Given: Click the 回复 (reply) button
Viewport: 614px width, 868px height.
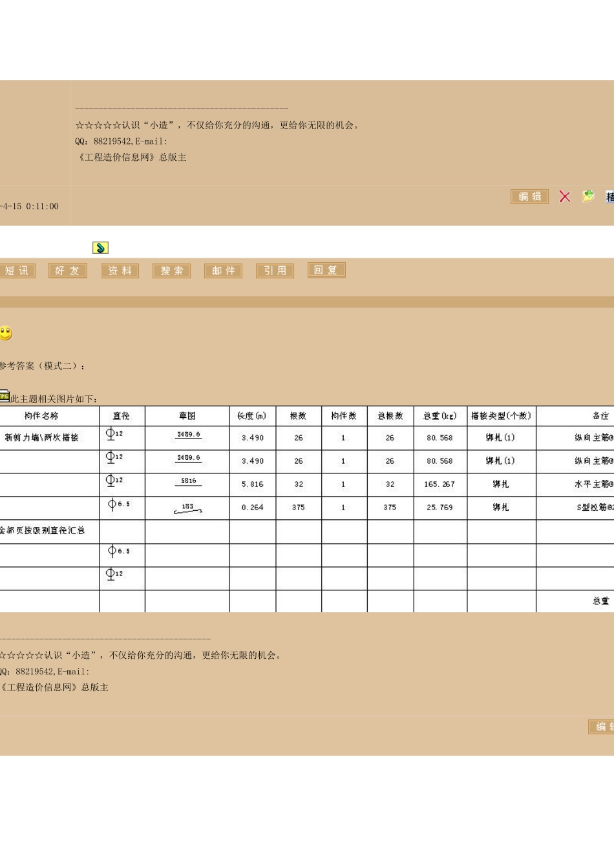Looking at the screenshot, I should [x=326, y=270].
